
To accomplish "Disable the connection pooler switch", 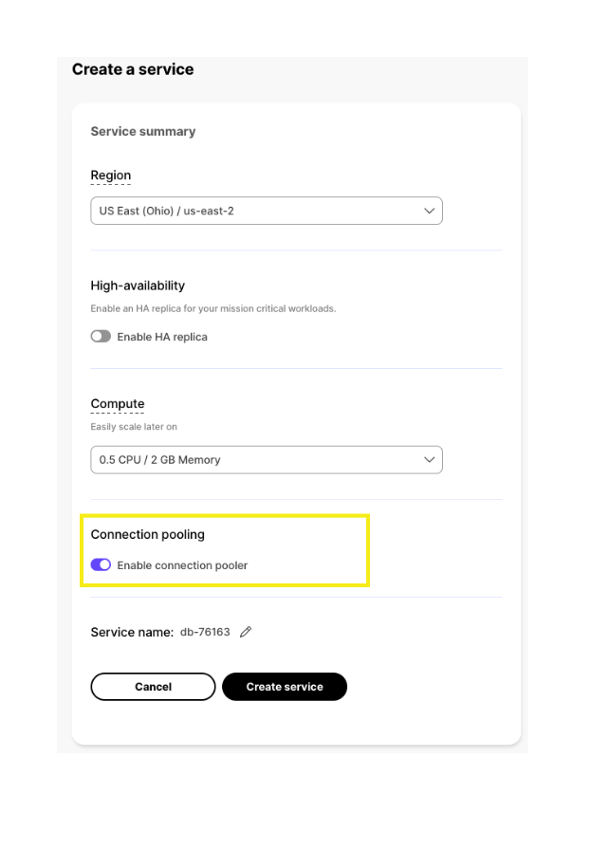I will [101, 565].
